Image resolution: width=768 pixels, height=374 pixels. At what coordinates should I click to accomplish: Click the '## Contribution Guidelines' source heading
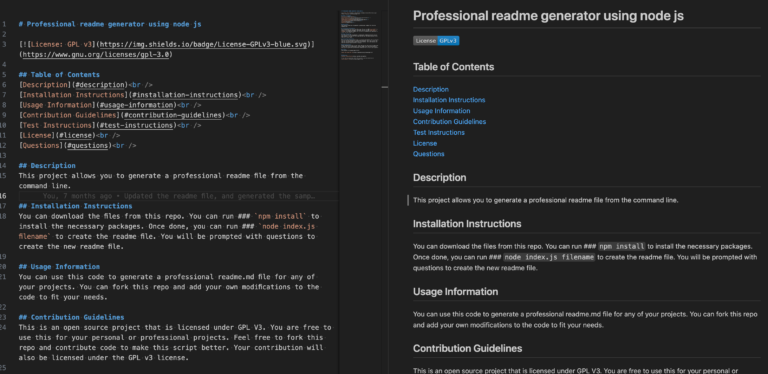pyautogui.click(x=71, y=317)
